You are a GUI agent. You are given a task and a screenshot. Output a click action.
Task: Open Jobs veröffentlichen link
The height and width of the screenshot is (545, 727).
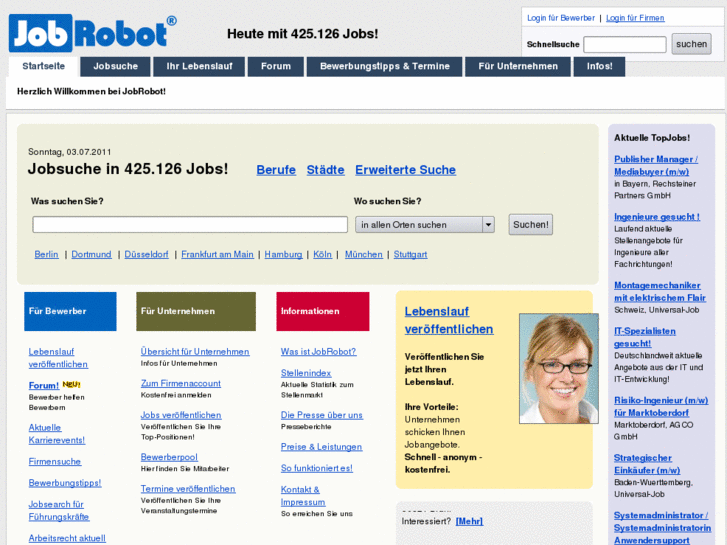(181, 415)
